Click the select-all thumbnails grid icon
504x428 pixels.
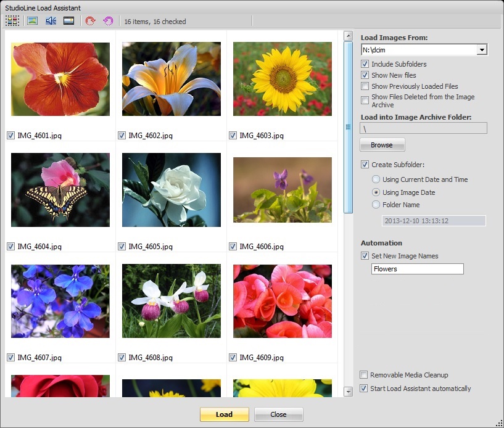[x=12, y=21]
